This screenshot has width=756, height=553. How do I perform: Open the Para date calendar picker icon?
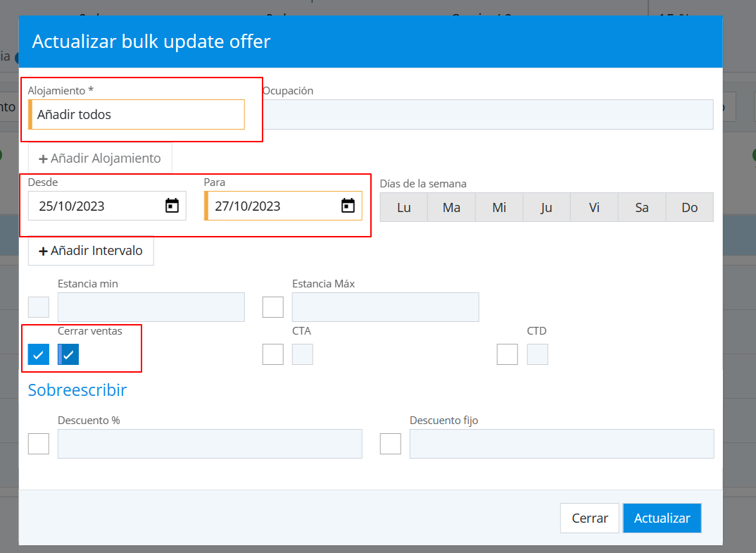pyautogui.click(x=348, y=206)
